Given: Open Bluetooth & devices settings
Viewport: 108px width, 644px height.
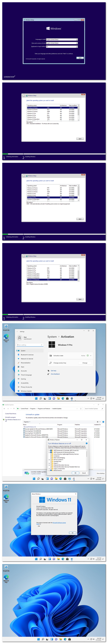Looking at the screenshot, I should pos(30,355).
